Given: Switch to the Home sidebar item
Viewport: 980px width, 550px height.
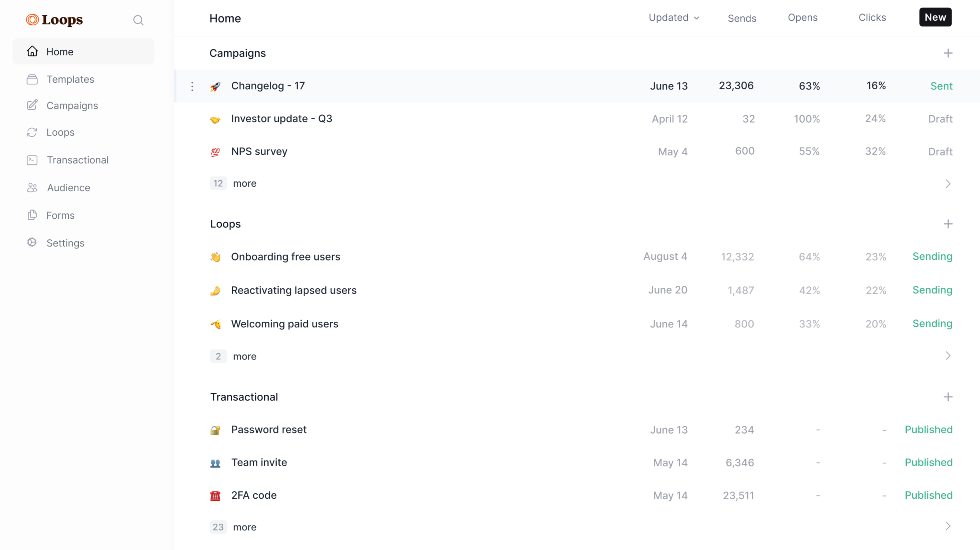Looking at the screenshot, I should (60, 51).
